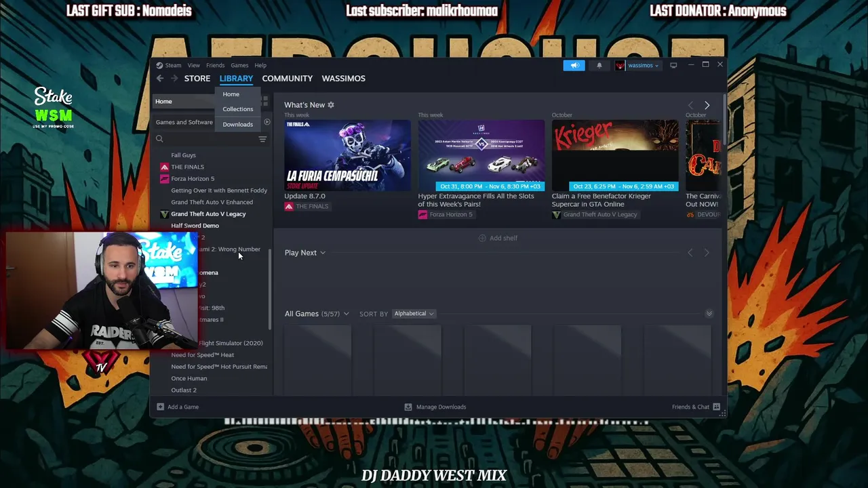Click the Add shelf plus icon
The width and height of the screenshot is (868, 488).
[482, 238]
